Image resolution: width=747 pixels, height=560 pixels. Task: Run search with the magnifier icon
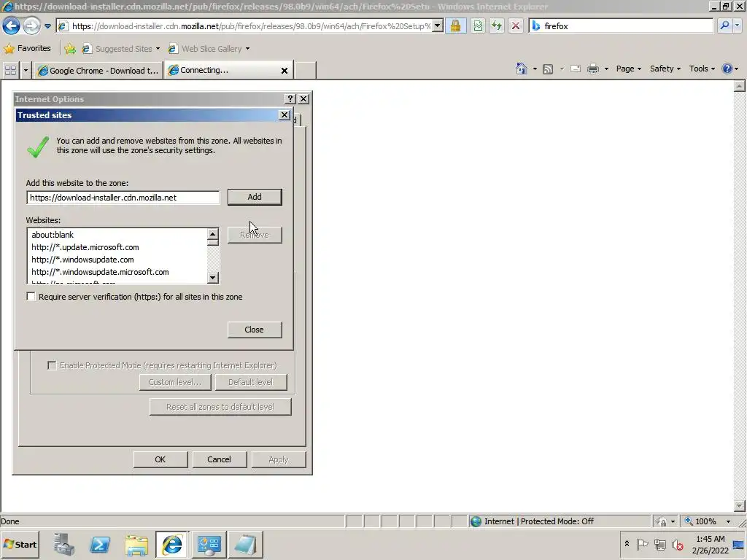(x=724, y=26)
